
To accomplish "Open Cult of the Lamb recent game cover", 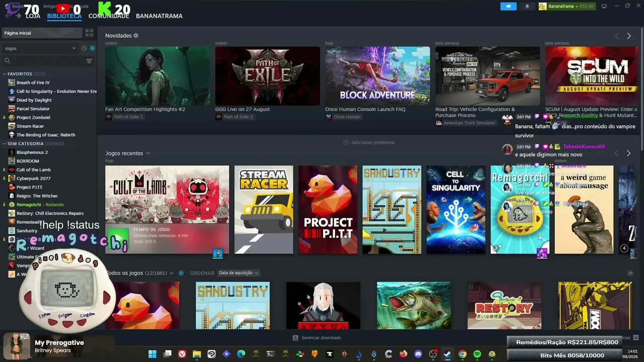I will [x=167, y=210].
